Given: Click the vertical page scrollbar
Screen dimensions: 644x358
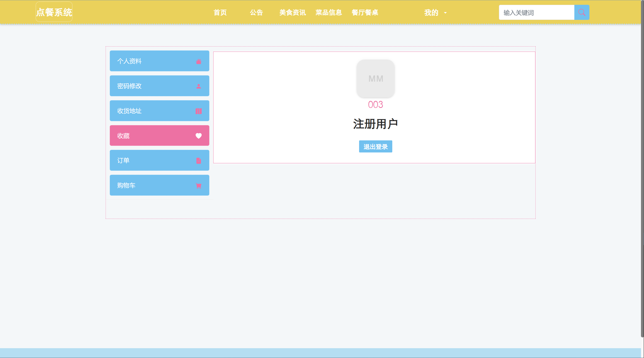Looking at the screenshot, I should (642, 169).
